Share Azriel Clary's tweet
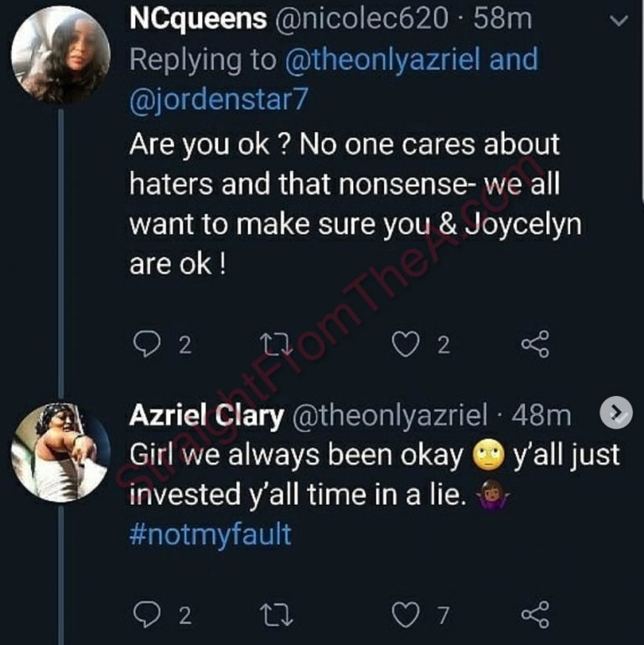 pos(534,616)
